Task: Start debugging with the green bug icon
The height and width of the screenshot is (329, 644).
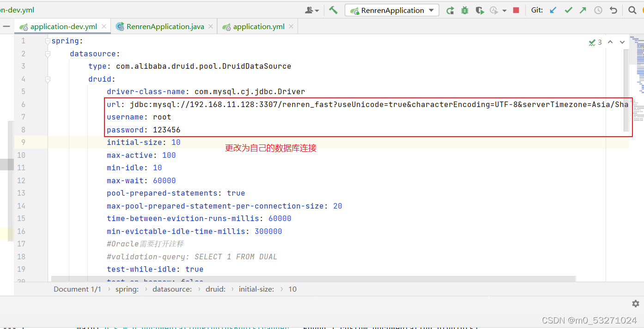Action: pos(465,10)
